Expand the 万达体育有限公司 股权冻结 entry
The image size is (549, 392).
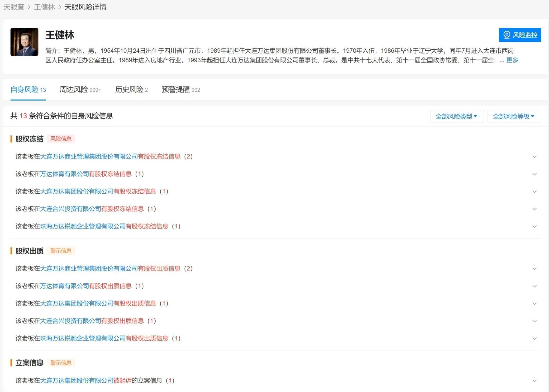(535, 174)
